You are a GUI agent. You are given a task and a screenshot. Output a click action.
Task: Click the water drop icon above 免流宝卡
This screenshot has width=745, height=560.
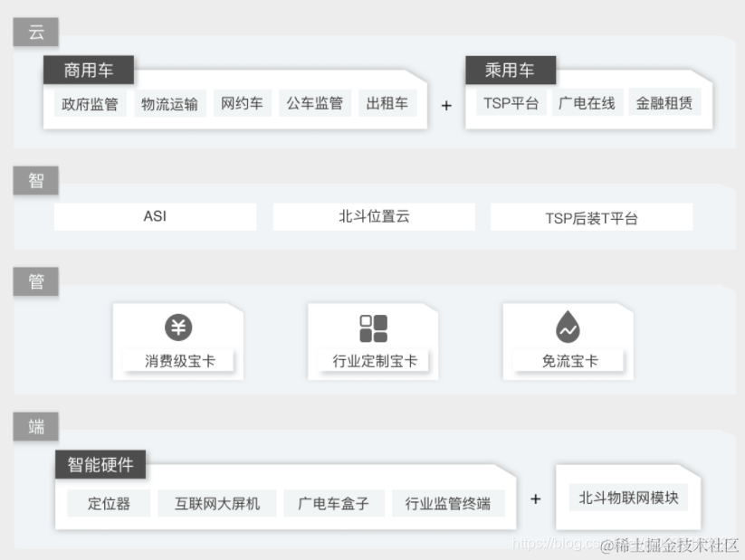coord(568,327)
